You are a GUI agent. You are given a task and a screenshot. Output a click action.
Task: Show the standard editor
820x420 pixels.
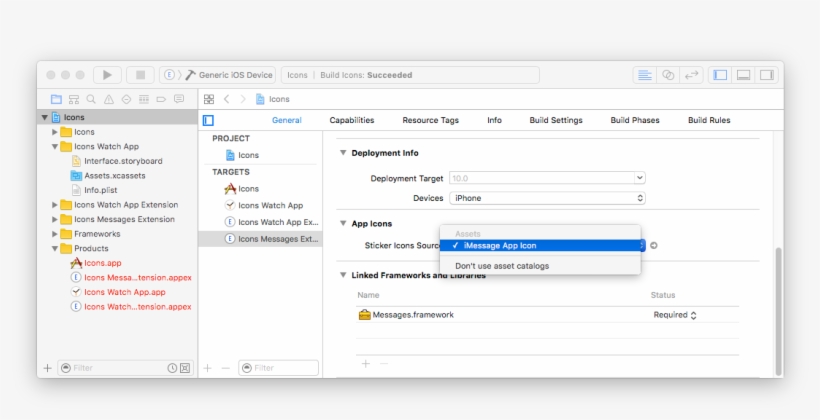(645, 75)
